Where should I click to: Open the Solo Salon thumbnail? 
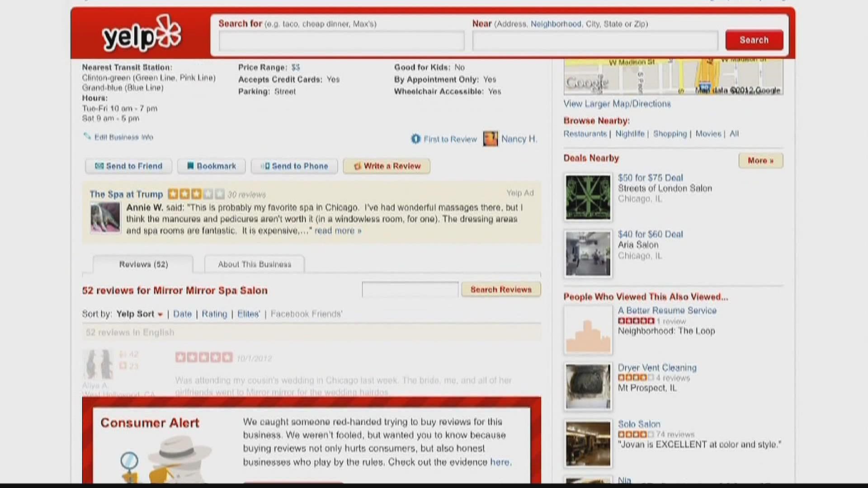point(588,444)
